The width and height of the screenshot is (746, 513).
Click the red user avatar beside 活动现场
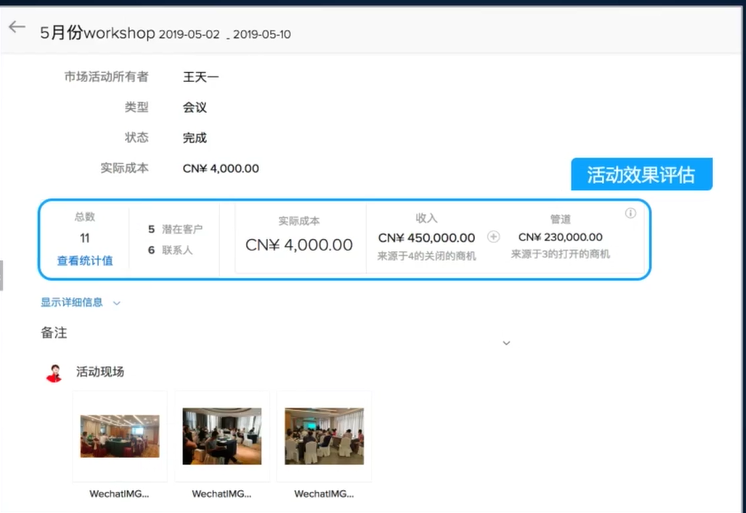(54, 373)
